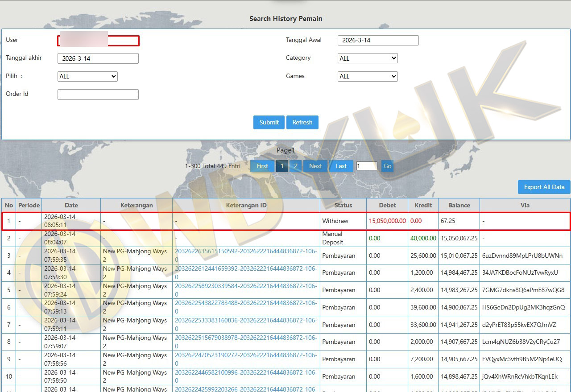The width and height of the screenshot is (571, 392).
Task: Open Keterangan ID link in row 3
Action: (246, 252)
